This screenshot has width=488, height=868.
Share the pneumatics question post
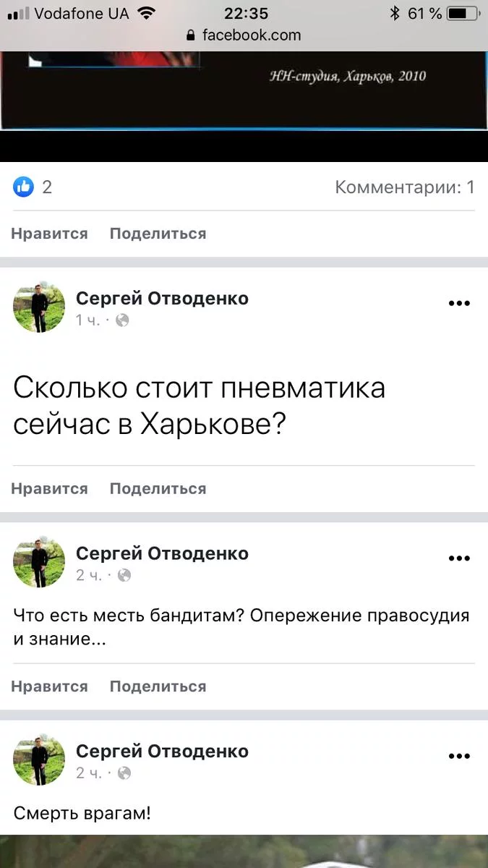pyautogui.click(x=158, y=489)
